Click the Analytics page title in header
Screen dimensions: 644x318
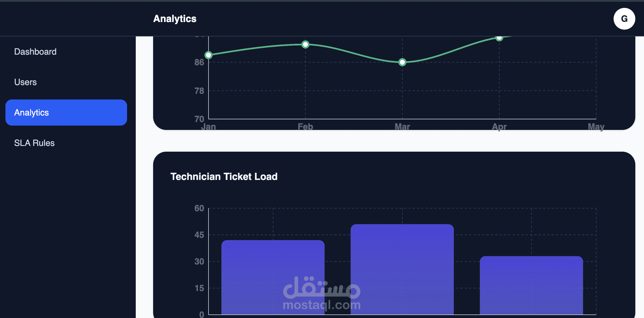[x=175, y=19]
